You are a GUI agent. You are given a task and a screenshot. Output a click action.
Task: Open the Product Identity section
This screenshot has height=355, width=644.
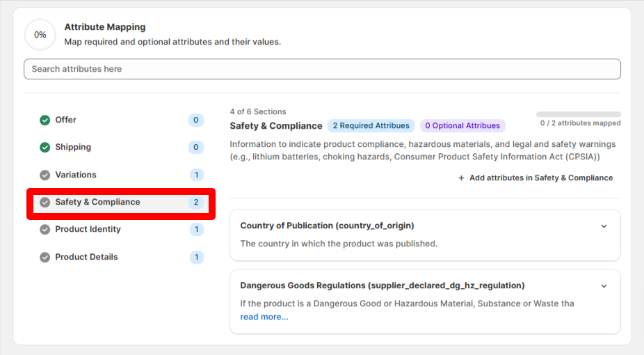[x=121, y=229]
